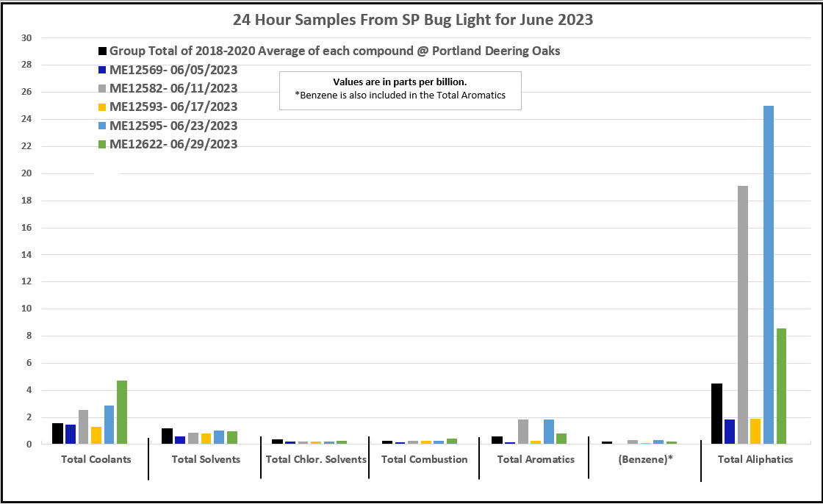This screenshot has height=504, width=823.
Task: Click the green bar in Total Aliphatics
Action: click(x=781, y=386)
